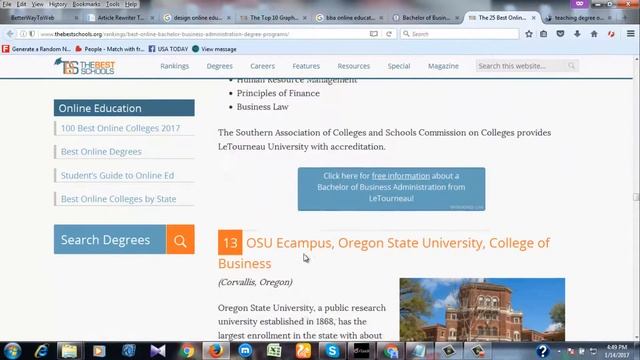The height and width of the screenshot is (360, 640).
Task: Click the red extension icon in toolbar
Action: point(611,34)
